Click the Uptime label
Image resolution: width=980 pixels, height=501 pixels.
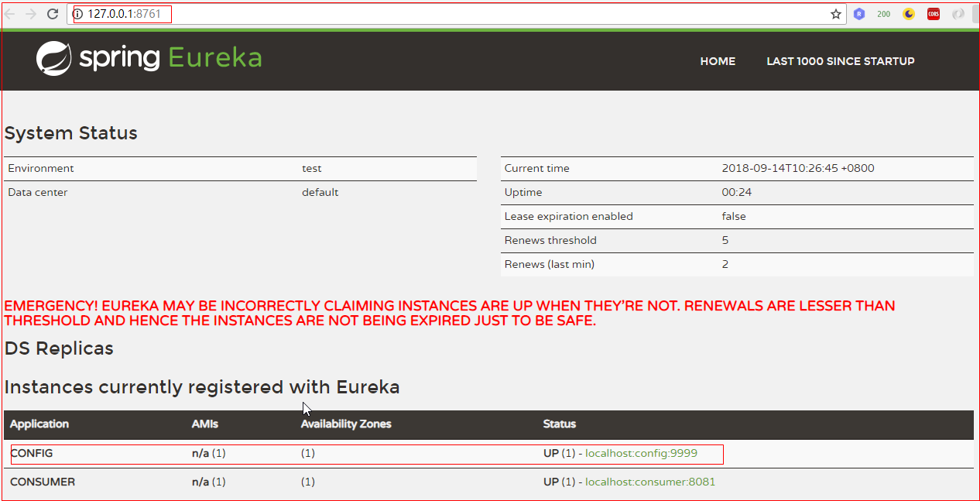pyautogui.click(x=523, y=192)
